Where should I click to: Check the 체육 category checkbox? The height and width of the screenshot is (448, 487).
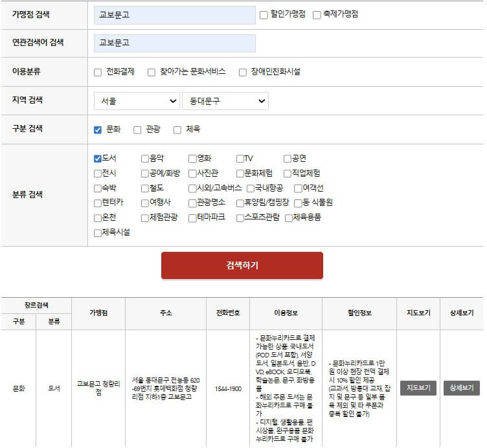coord(177,129)
